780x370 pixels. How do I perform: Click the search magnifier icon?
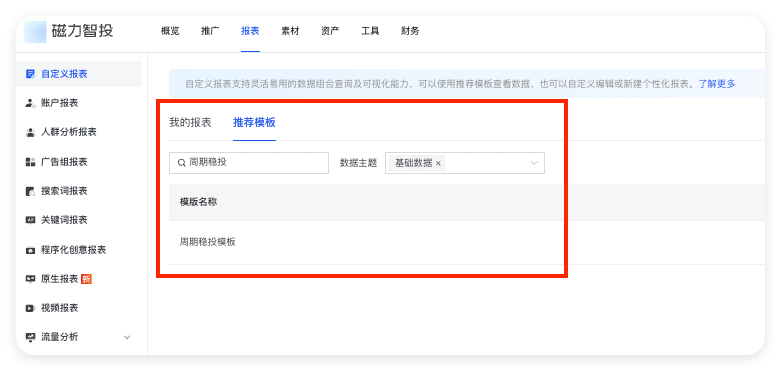[x=182, y=163]
